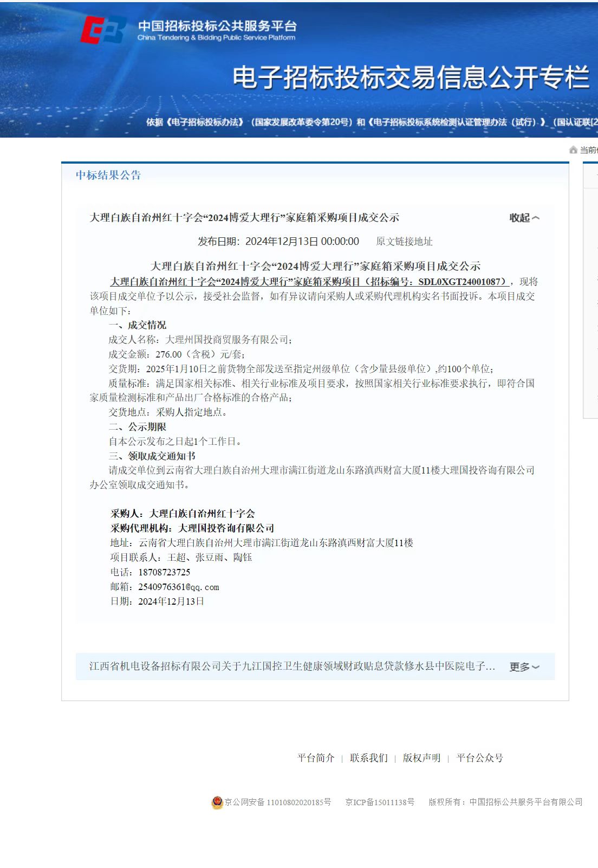Open 京公网安备 11010802020185号 link
This screenshot has width=598, height=868.
pos(277,802)
